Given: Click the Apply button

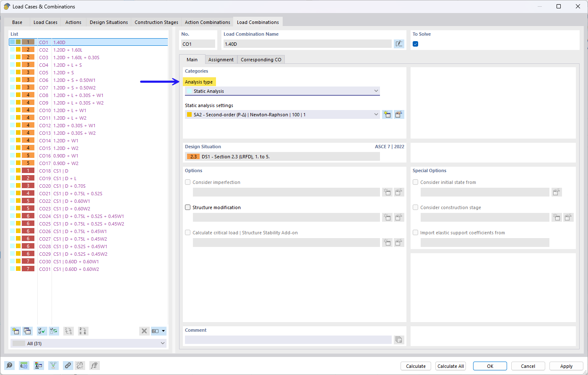Looking at the screenshot, I should pos(566,366).
